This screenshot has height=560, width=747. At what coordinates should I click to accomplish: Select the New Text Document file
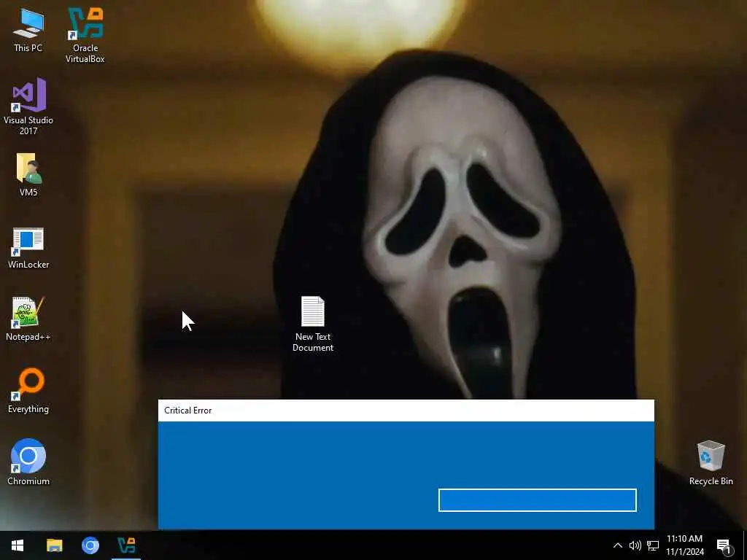click(x=313, y=324)
